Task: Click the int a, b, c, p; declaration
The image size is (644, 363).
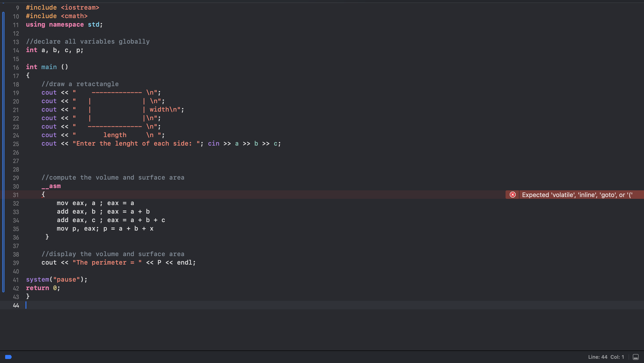Action: pos(55,51)
